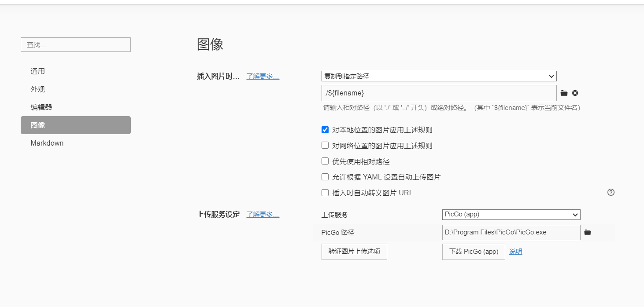Open help icon beside auto-escape URL option
Image resolution: width=644 pixels, height=307 pixels.
611,192
